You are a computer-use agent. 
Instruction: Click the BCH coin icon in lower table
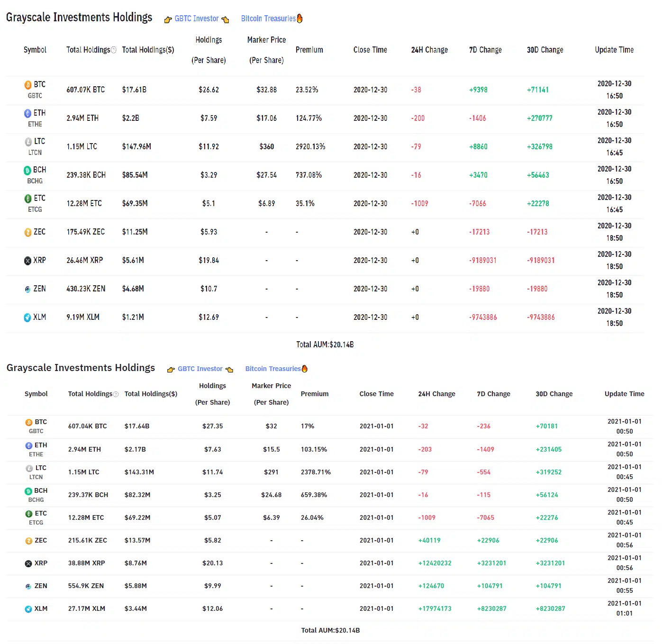click(x=28, y=491)
